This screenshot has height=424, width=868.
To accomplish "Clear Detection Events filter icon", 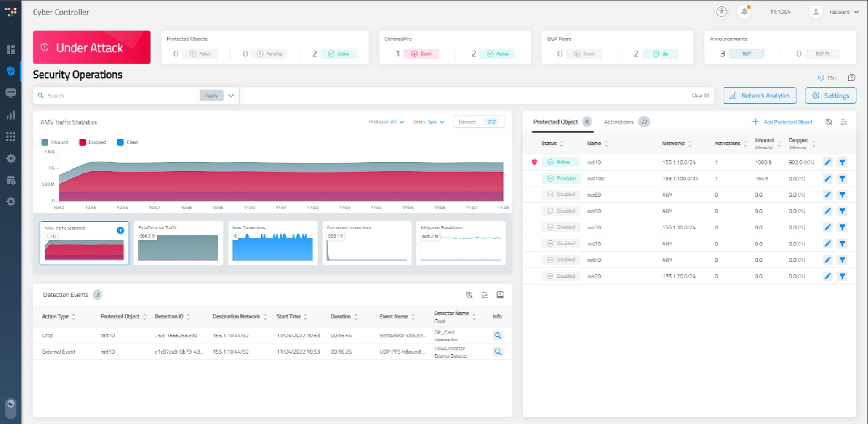I will coord(469,295).
